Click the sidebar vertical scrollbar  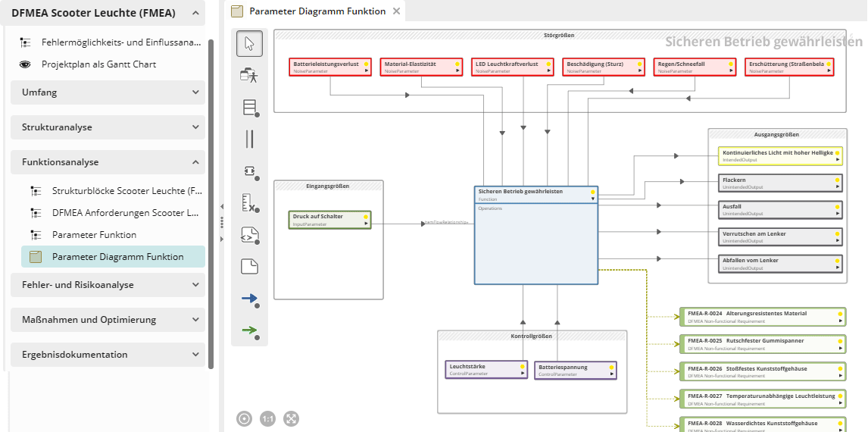pos(211,204)
